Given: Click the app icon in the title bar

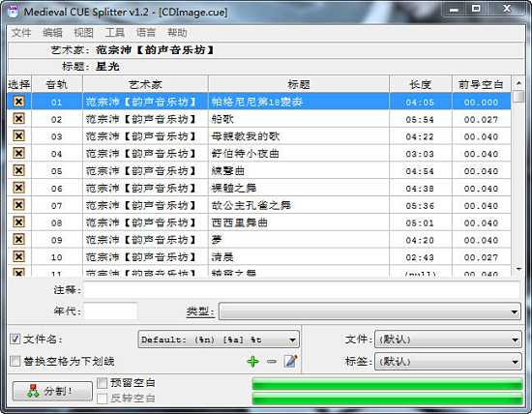Looking at the screenshot, I should (x=14, y=12).
